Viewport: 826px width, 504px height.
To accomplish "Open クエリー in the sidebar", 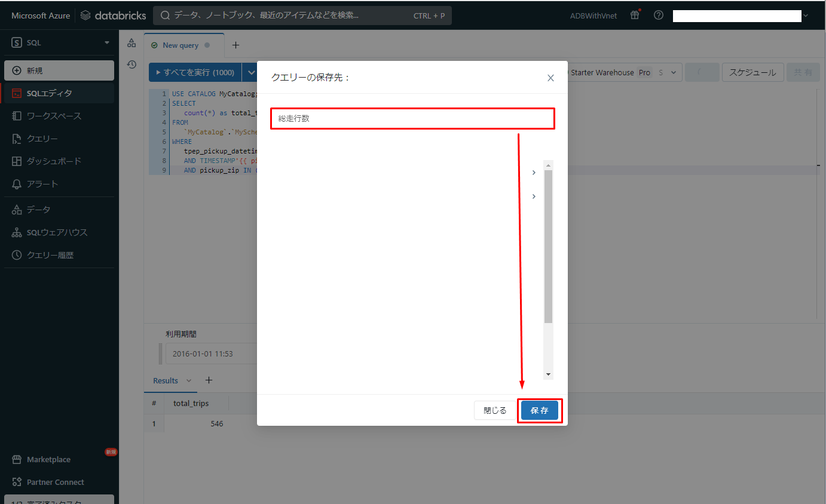I will [59, 139].
